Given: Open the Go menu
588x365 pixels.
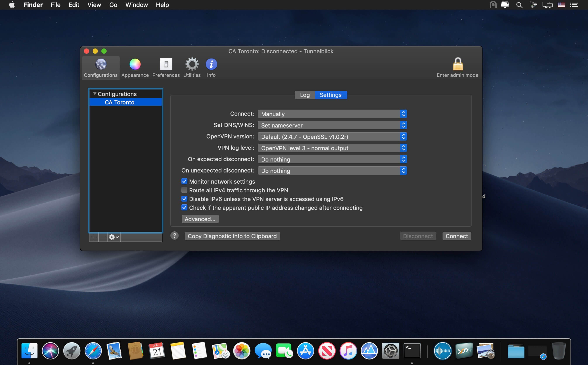Looking at the screenshot, I should [x=113, y=5].
